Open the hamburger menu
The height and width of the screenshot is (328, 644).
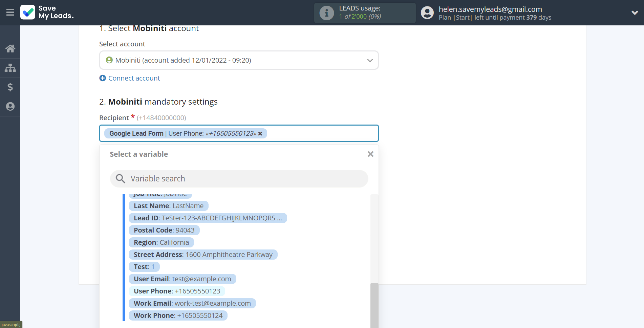click(10, 13)
